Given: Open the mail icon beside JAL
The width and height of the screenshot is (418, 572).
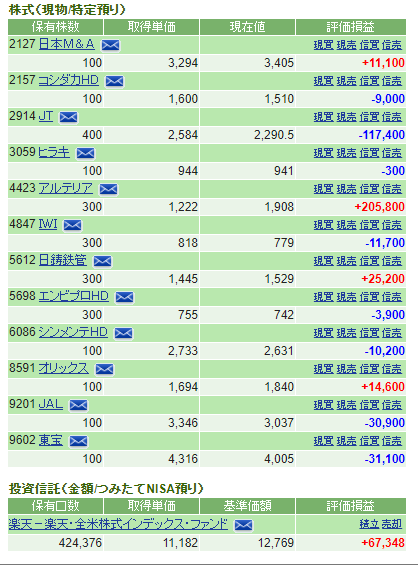Looking at the screenshot, I should click(78, 405).
